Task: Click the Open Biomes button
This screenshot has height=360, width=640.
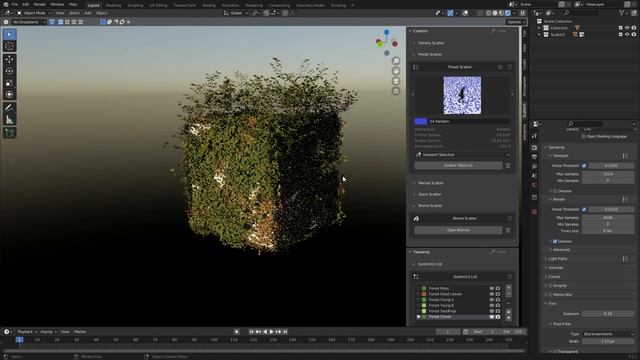Action: click(x=458, y=230)
